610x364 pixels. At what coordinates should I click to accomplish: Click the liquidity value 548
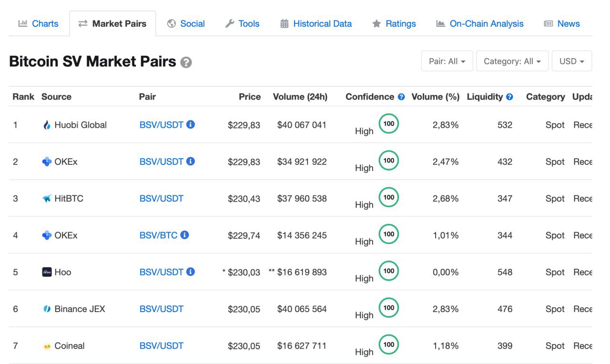coord(505,272)
